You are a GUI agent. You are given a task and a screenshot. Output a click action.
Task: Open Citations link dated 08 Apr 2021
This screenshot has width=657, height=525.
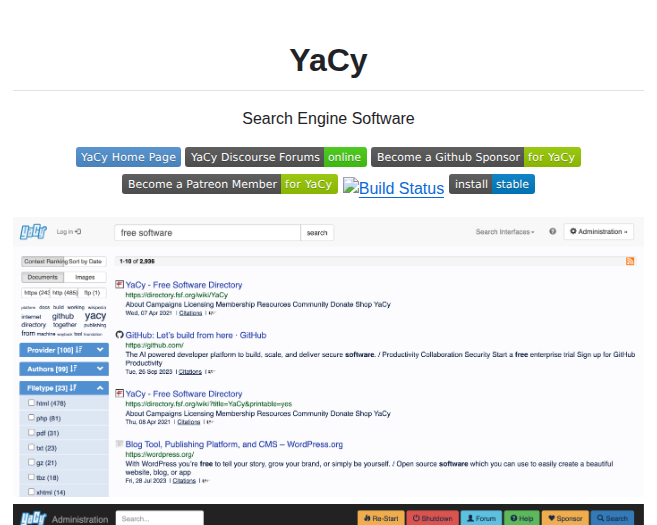pos(189,422)
